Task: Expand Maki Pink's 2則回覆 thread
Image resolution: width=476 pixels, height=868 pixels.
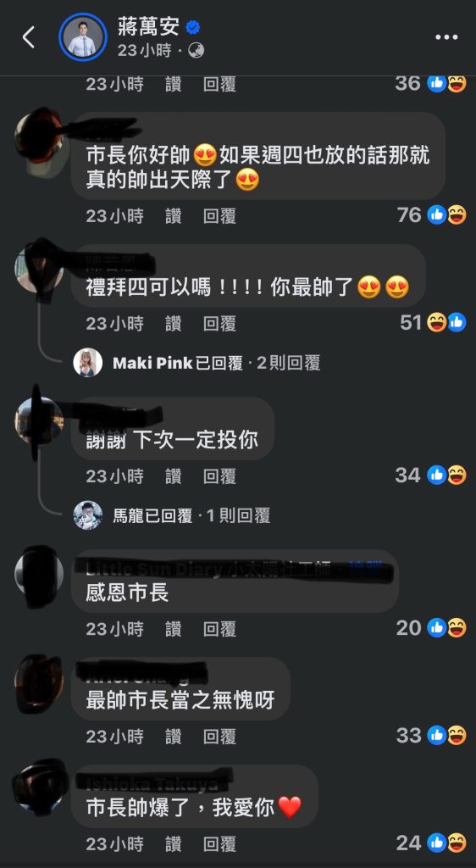Action: coord(217,363)
